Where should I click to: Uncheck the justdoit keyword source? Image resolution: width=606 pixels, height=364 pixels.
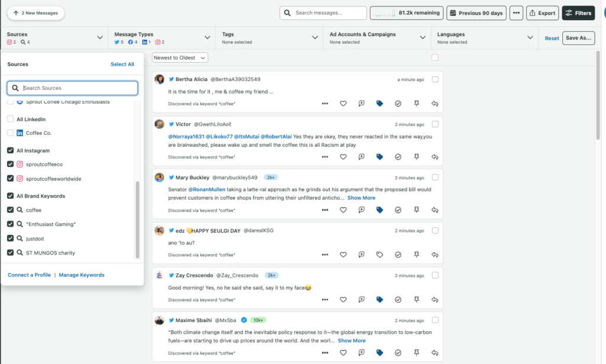pos(11,239)
